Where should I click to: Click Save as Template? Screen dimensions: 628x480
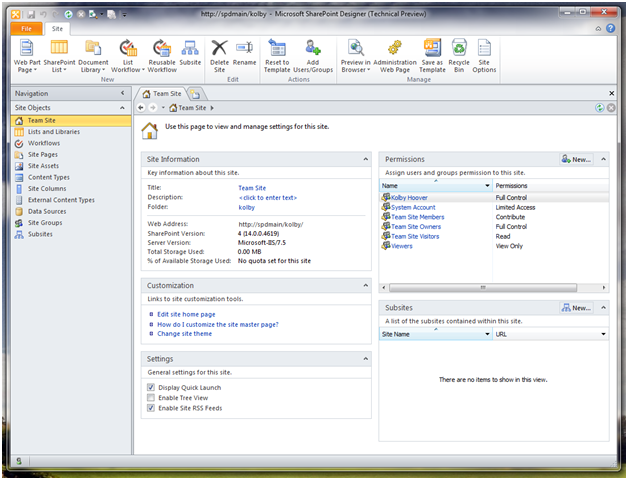point(433,56)
